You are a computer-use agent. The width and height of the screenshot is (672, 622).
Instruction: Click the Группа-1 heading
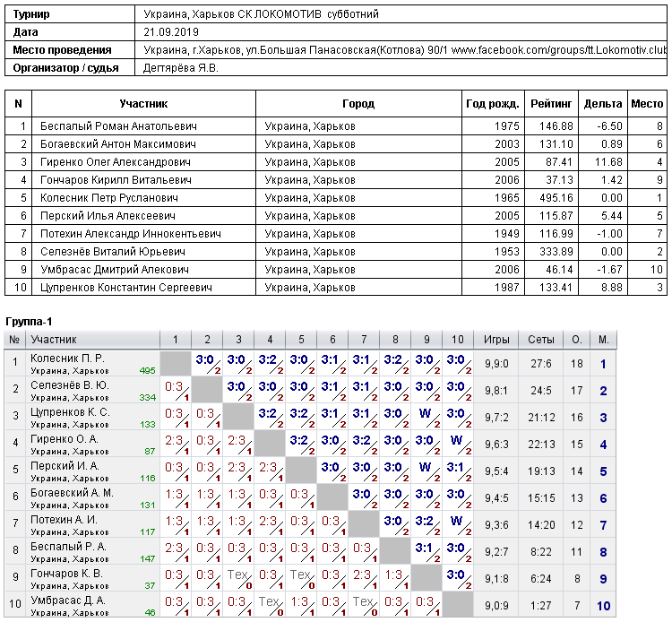29,322
